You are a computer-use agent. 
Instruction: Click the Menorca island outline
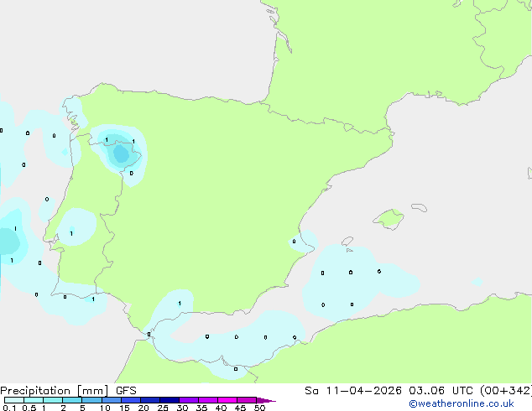coord(420,207)
